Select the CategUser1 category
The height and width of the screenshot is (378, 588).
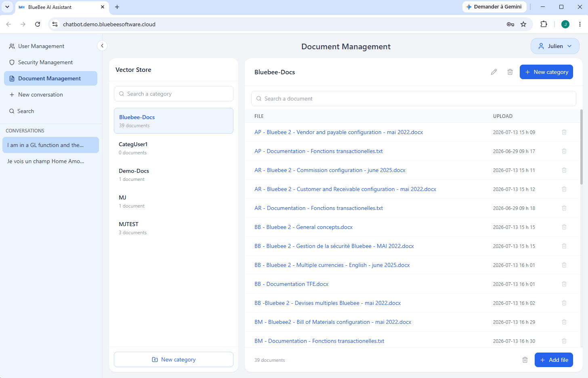pos(174,148)
